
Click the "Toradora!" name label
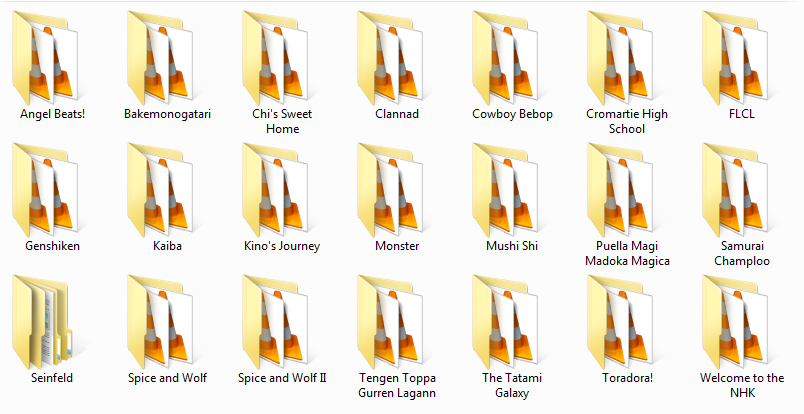pos(627,378)
